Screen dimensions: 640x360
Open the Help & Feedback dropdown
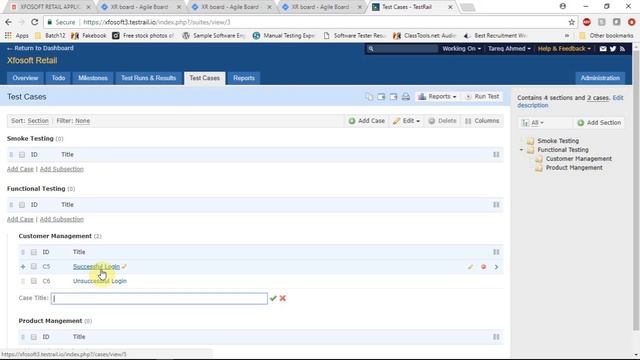(564, 49)
